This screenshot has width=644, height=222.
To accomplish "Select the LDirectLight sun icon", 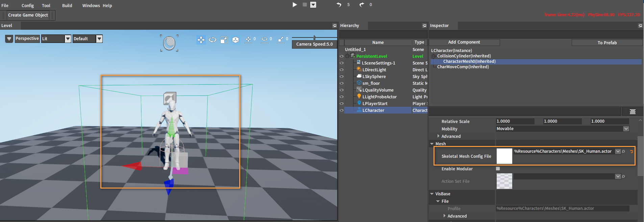I will coord(359,69).
